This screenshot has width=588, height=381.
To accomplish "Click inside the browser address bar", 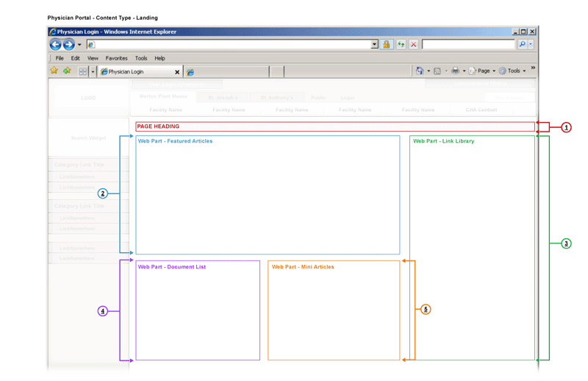I will click(x=229, y=45).
